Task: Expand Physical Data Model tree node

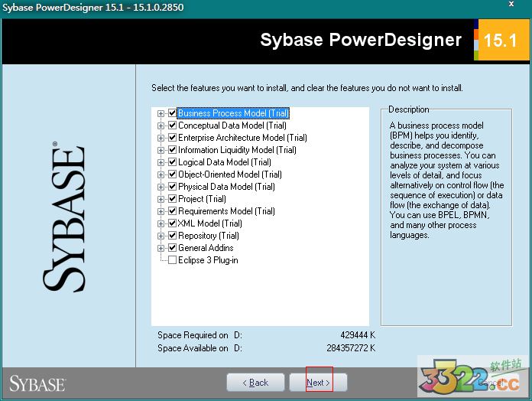Action: pyautogui.click(x=161, y=187)
